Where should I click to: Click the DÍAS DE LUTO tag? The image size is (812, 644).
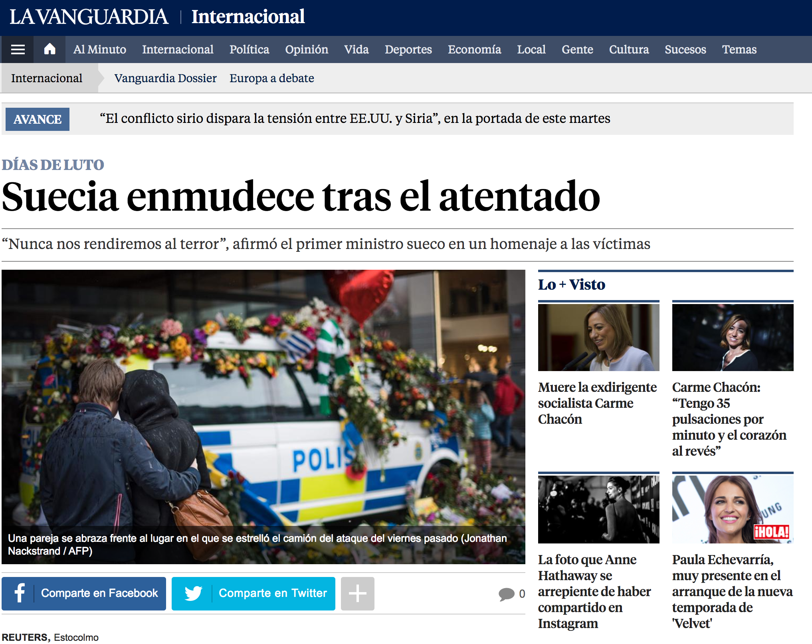(53, 165)
